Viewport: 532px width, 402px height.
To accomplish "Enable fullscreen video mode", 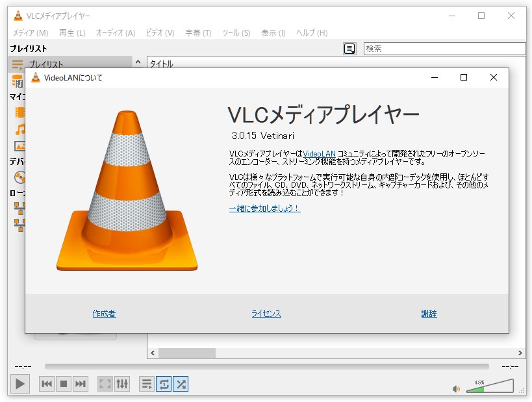I will [x=105, y=384].
